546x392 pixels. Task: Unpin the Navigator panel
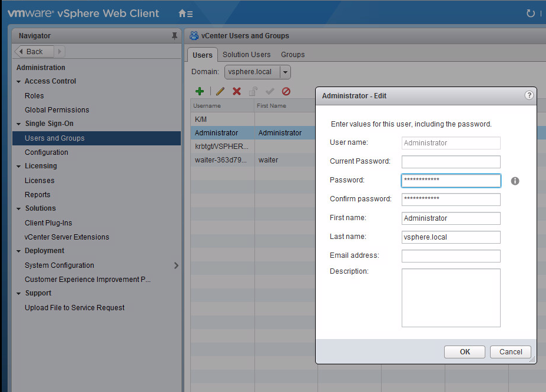click(x=174, y=36)
